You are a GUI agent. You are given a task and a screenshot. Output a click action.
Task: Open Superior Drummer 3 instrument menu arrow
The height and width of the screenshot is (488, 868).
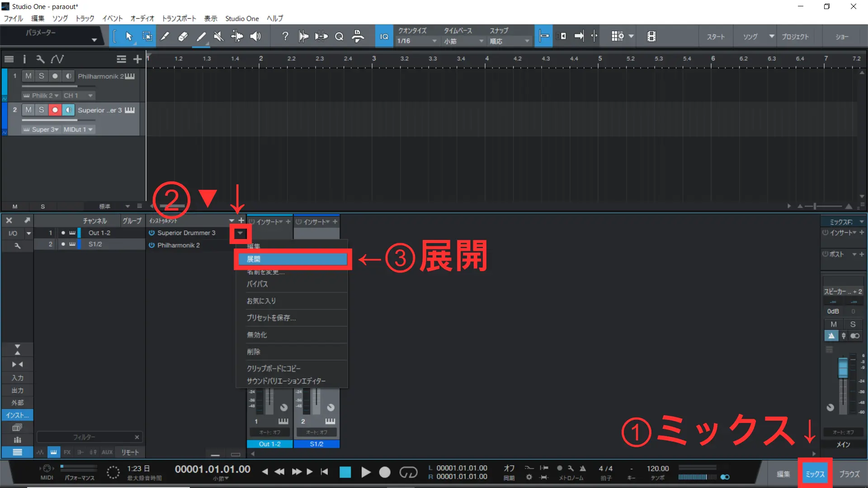pos(241,233)
